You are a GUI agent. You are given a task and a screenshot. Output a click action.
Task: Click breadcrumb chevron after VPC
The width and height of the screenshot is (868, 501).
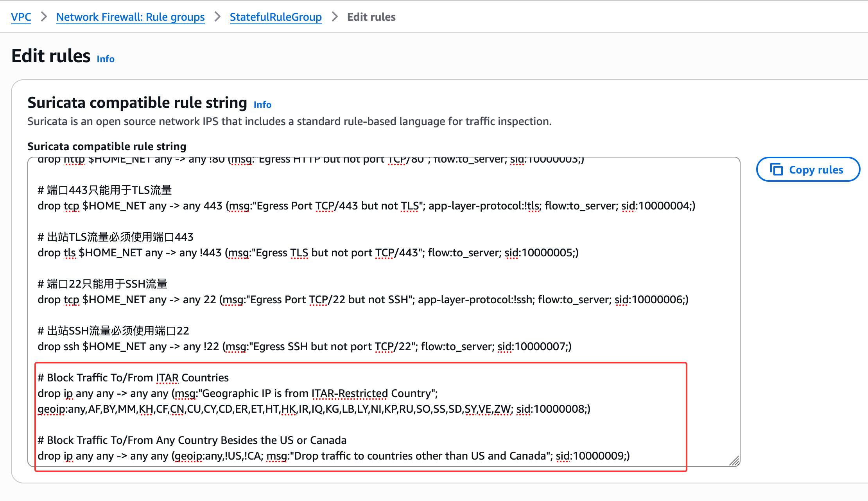44,17
